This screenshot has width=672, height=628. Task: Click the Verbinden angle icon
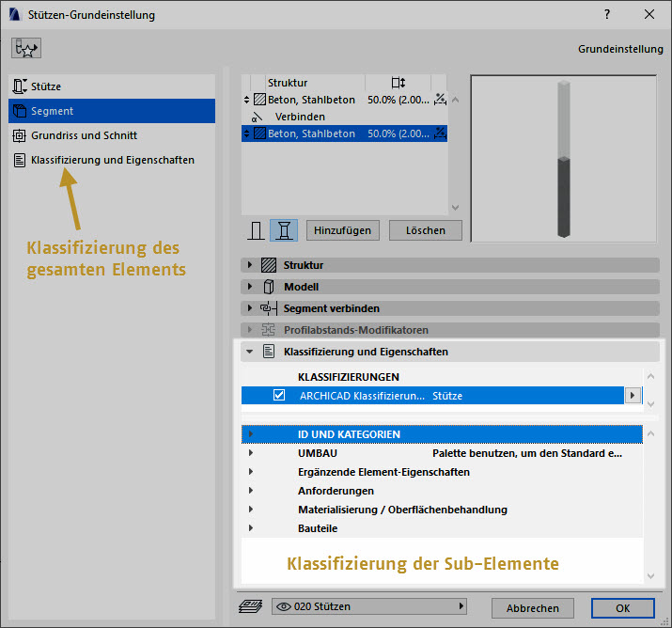pyautogui.click(x=257, y=117)
